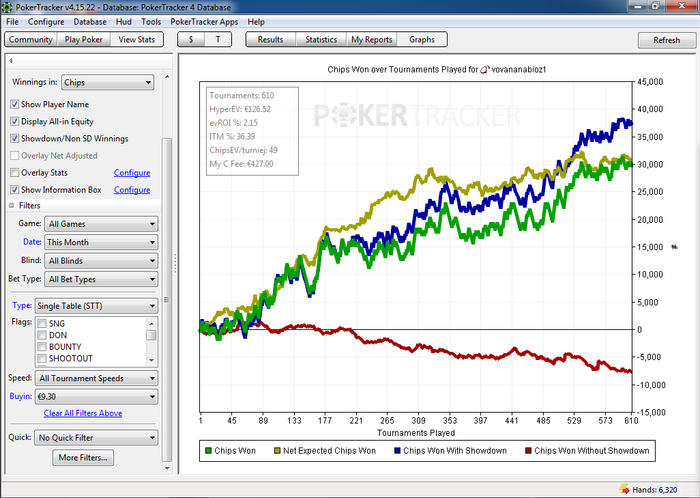Viewport: 700px width, 498px height.
Task: Click the yellow Net Expected Chips Won swatch
Action: coord(277,451)
